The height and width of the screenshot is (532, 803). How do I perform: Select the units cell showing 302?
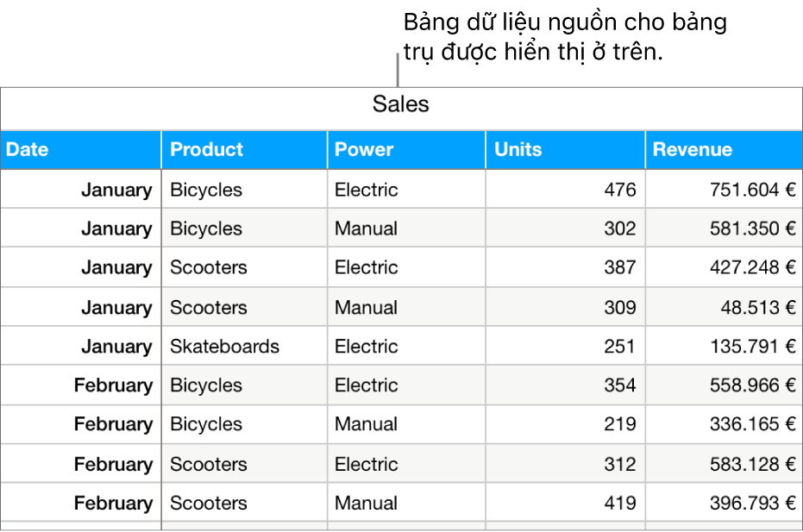click(x=619, y=228)
